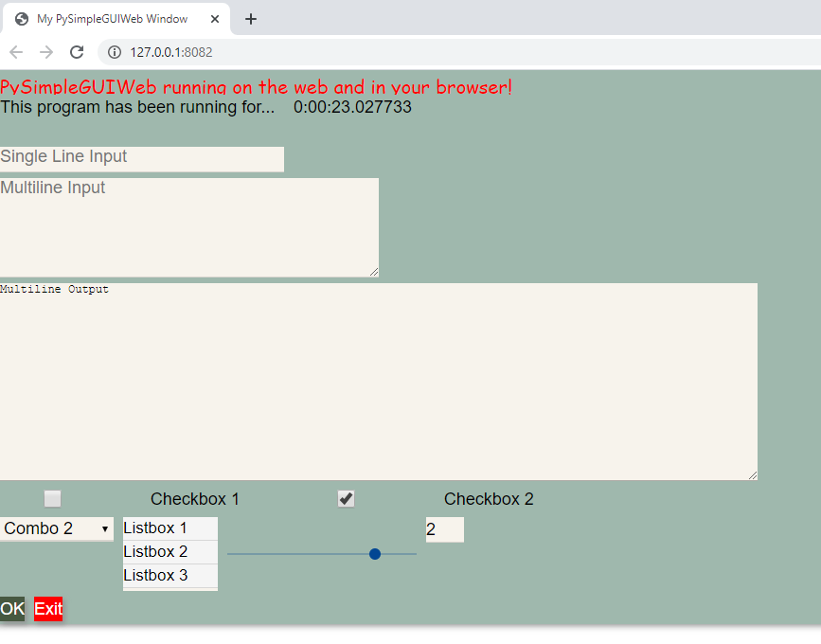Focus the Single Line Input field
The height and width of the screenshot is (644, 821).
click(142, 159)
